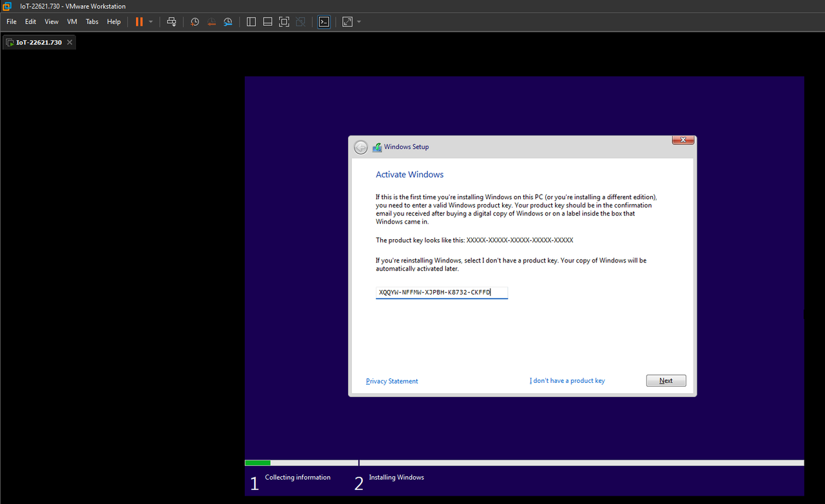Image resolution: width=825 pixels, height=504 pixels.
Task: Click the Windows Setup title icon
Action: click(x=377, y=147)
